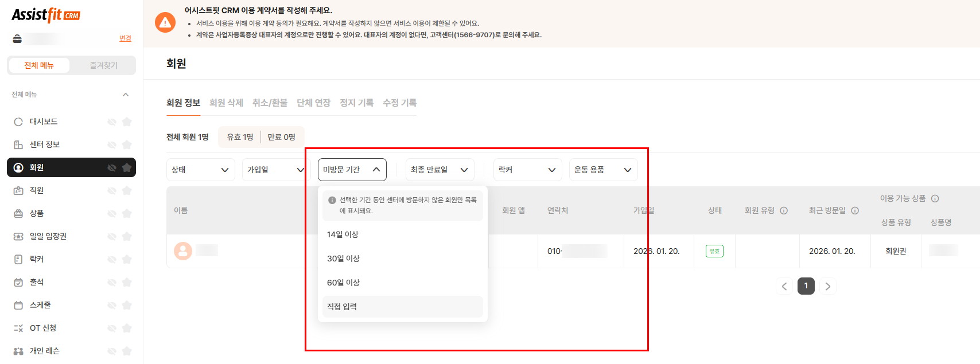
Task: Click the 센터 정보 building icon
Action: pos(18,144)
